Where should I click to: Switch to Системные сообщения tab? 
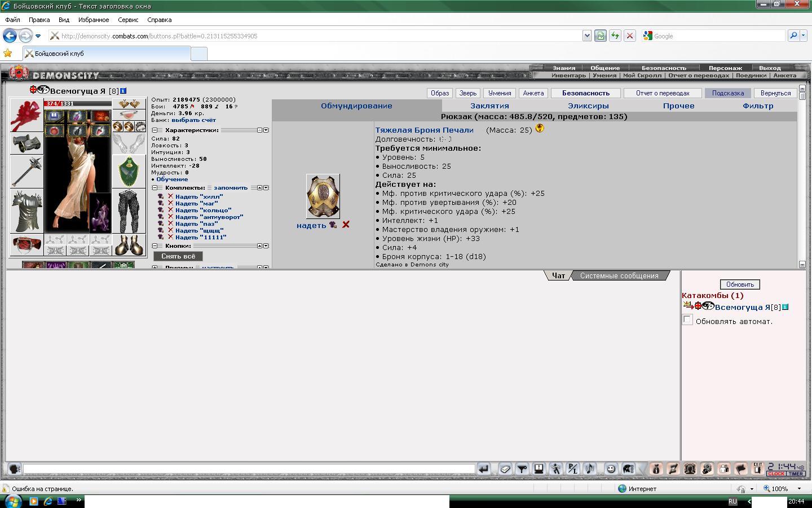click(x=619, y=275)
